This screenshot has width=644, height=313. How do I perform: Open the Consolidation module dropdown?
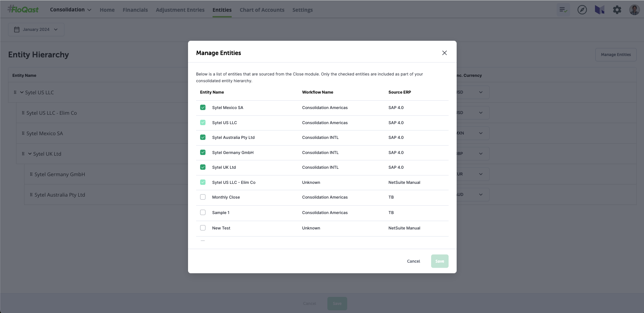click(x=71, y=10)
